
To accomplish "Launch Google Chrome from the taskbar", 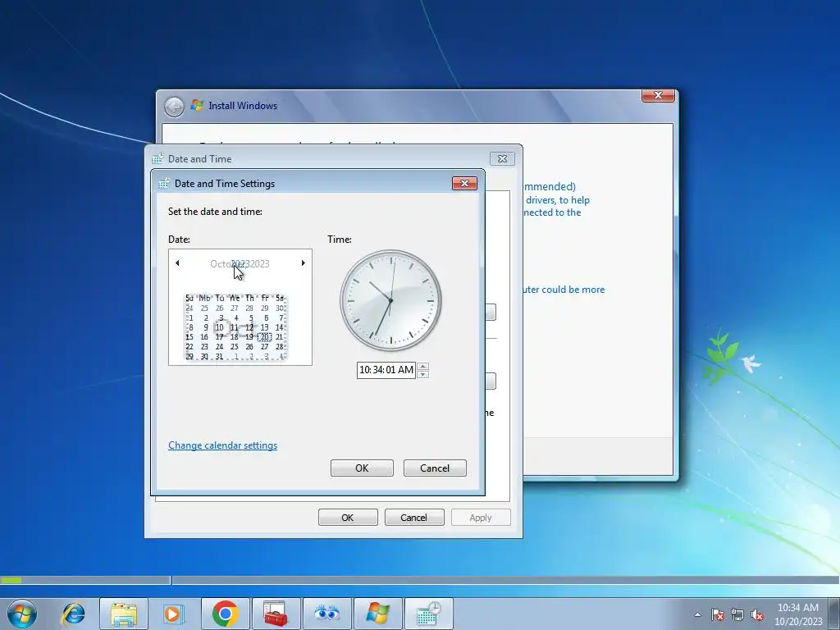I will 225,614.
